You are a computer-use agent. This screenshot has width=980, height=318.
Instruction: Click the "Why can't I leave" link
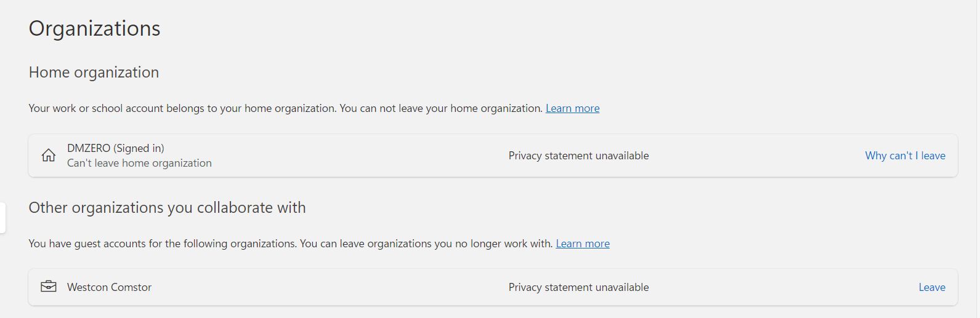click(x=905, y=156)
